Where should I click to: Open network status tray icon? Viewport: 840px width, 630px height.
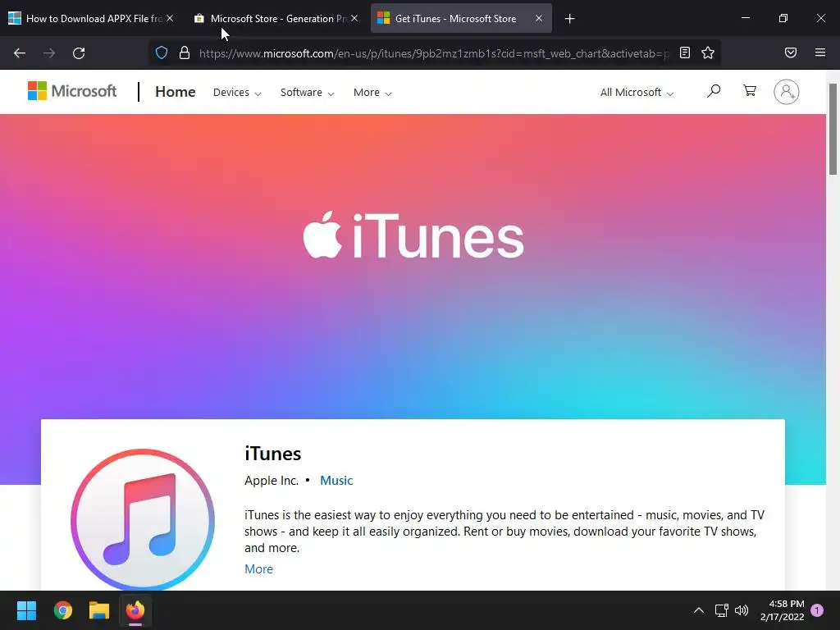click(721, 610)
